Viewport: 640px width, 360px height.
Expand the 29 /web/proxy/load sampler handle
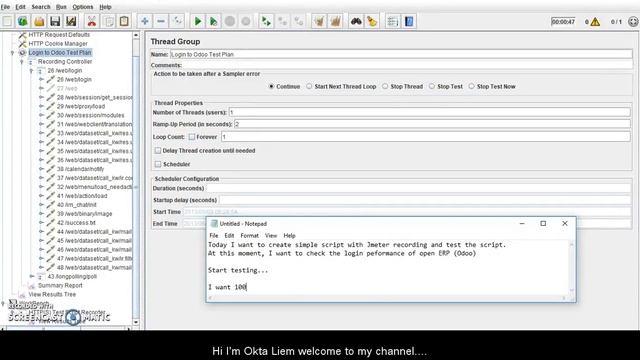[41, 106]
